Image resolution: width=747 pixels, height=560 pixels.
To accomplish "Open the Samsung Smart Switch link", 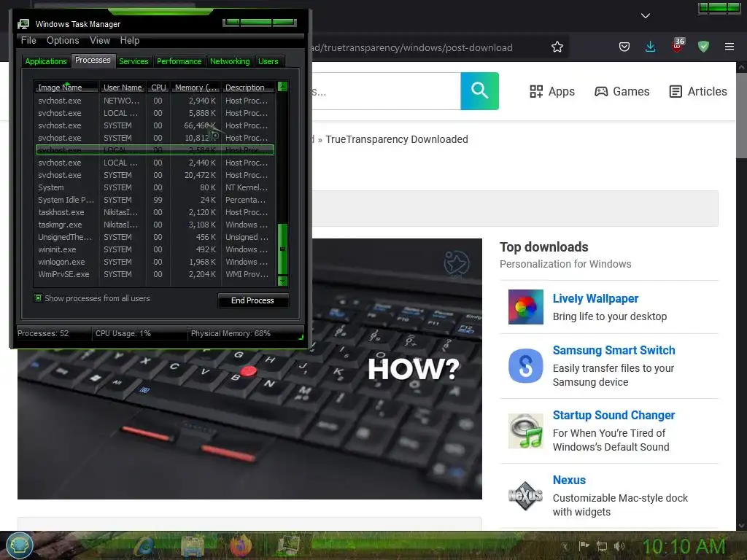I will pyautogui.click(x=614, y=351).
